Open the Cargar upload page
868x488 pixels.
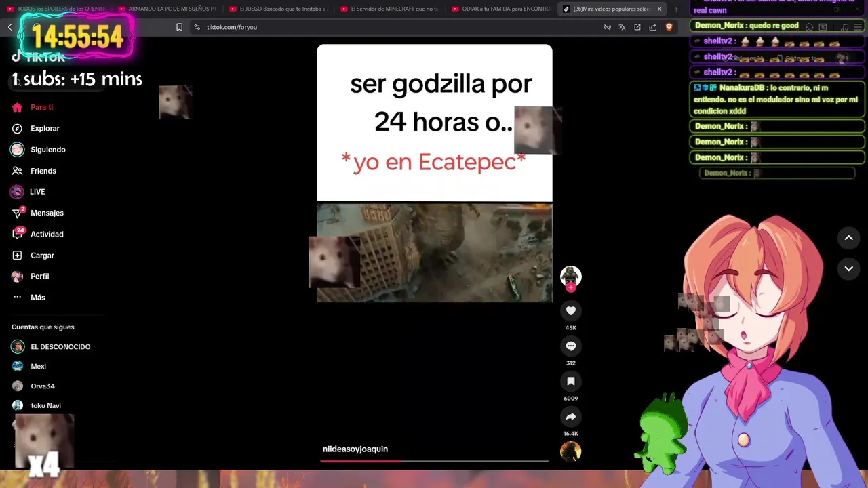(x=33, y=256)
